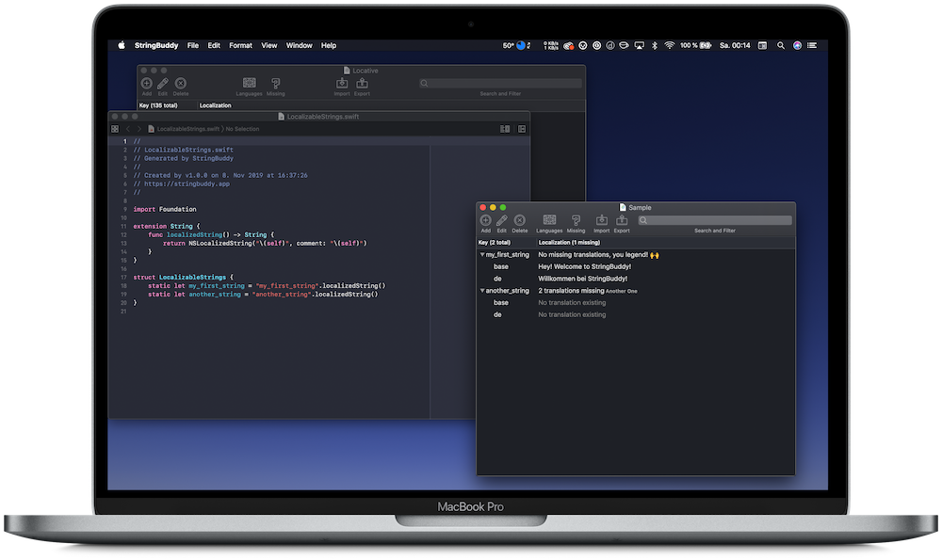Click the "de" row under another_string
The height and width of the screenshot is (560, 942).
[497, 314]
